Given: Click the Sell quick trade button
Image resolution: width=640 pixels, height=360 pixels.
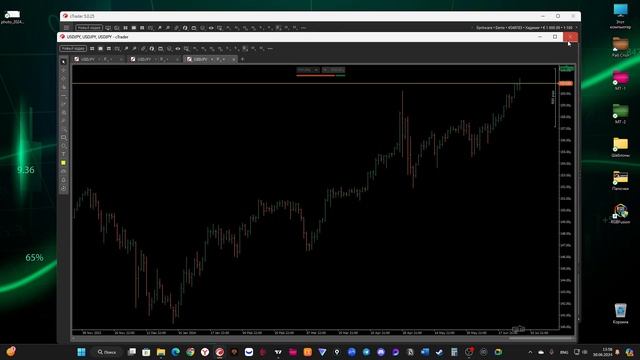Looking at the screenshot, I should click(308, 70).
